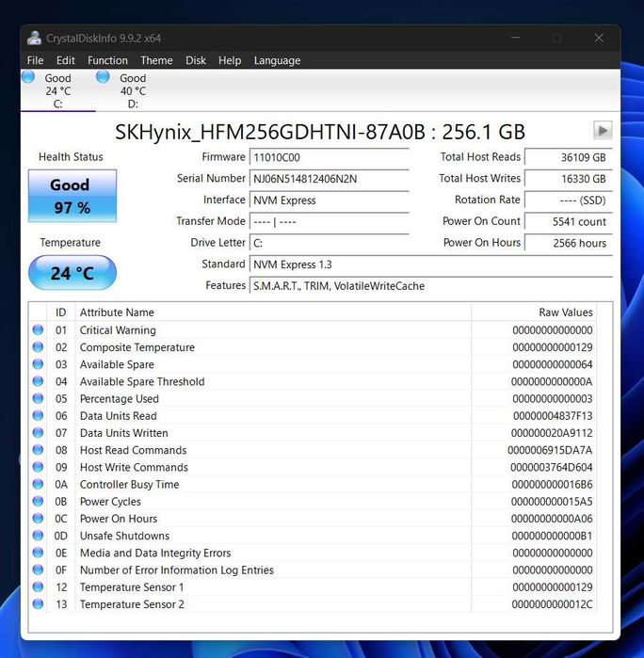Click the blue status orb for drive D:
Screen dimensions: 644x658
click(x=103, y=77)
